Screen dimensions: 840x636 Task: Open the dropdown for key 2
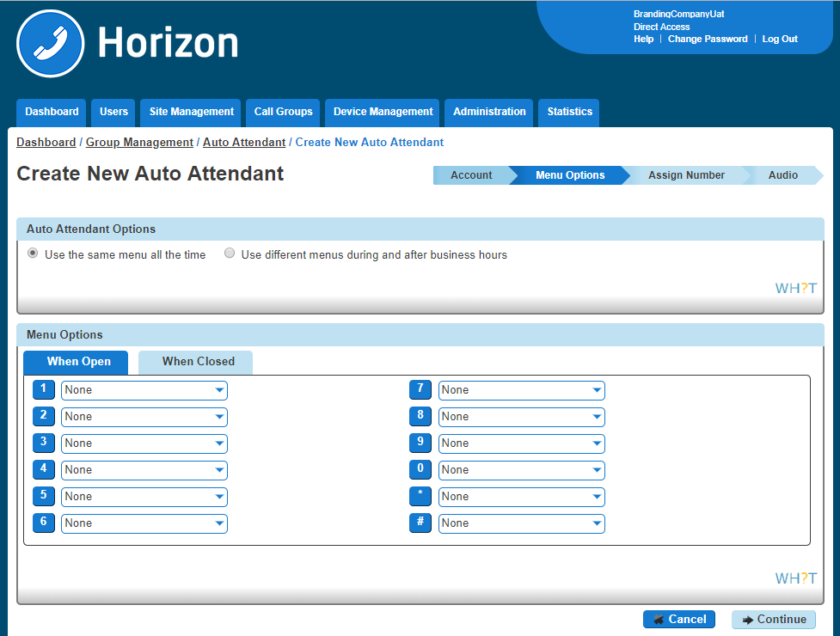click(x=144, y=417)
